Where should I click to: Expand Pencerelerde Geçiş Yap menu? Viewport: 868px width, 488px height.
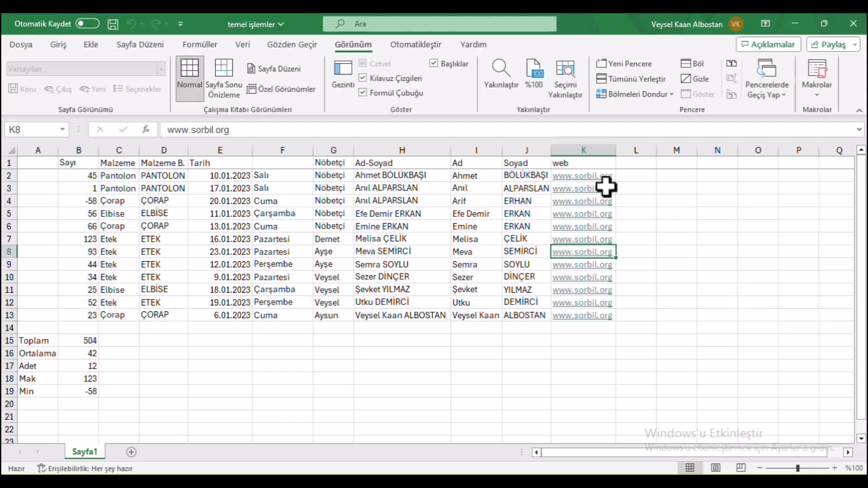(x=767, y=79)
